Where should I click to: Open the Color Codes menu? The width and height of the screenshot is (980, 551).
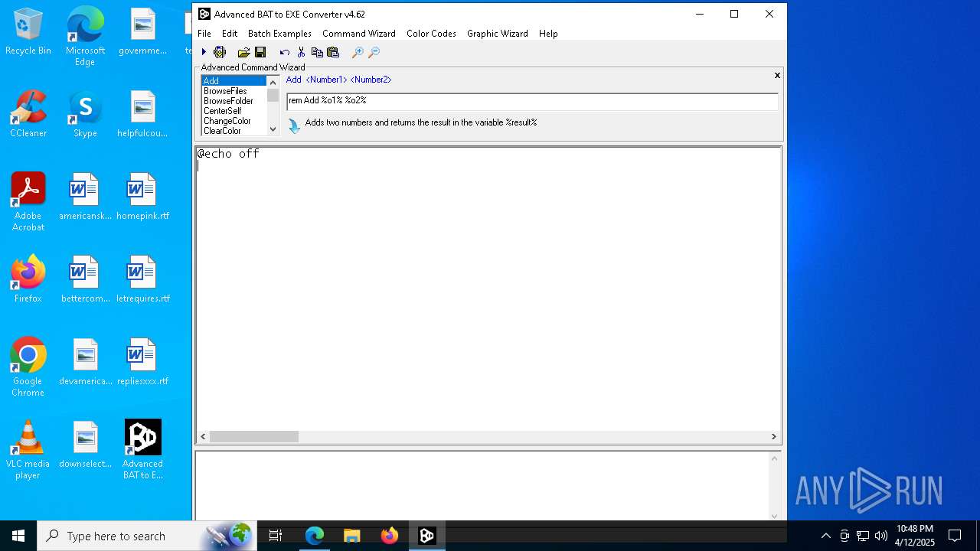431,34
